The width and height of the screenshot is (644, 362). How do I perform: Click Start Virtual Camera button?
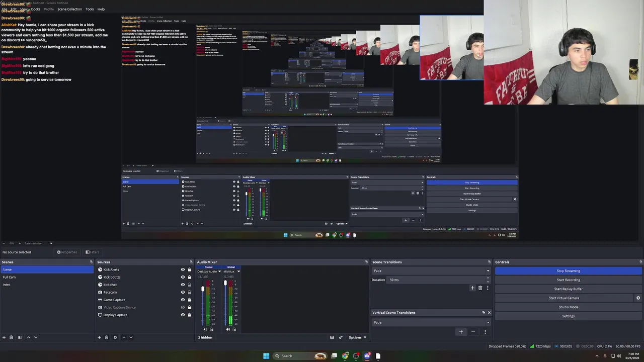(x=564, y=298)
